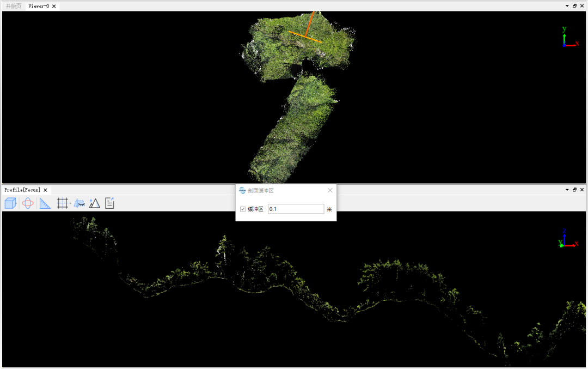
Task: Switch to the 开始页 tab
Action: point(14,6)
